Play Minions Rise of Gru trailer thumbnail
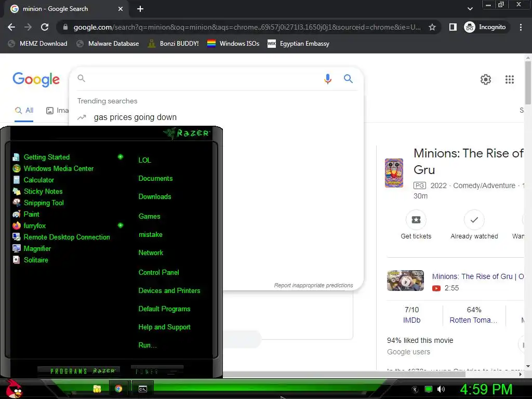 pos(405,281)
